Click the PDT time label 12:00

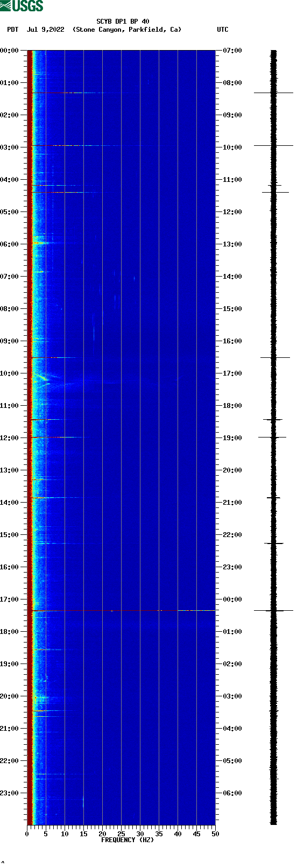tap(10, 438)
